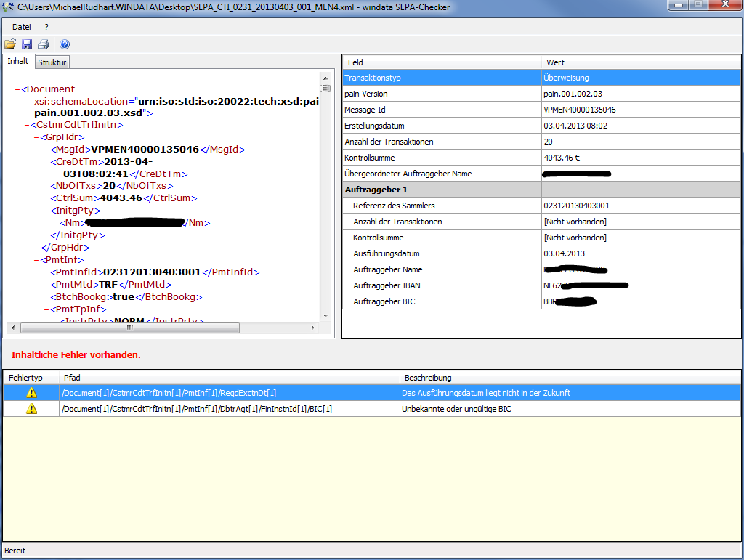Click the XML pane scroll-right arrow
The height and width of the screenshot is (560, 744).
(312, 328)
